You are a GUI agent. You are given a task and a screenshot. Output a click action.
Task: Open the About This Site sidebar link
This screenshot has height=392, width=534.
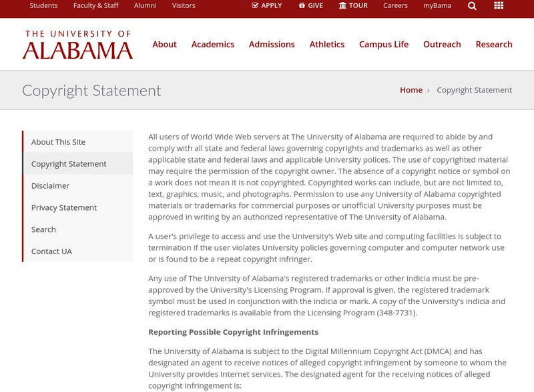59,142
